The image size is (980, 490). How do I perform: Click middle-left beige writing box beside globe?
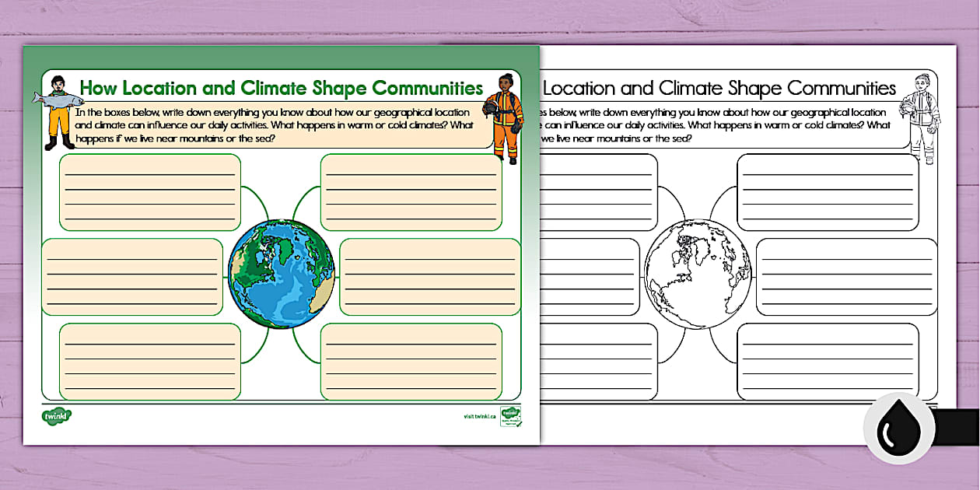click(x=131, y=277)
